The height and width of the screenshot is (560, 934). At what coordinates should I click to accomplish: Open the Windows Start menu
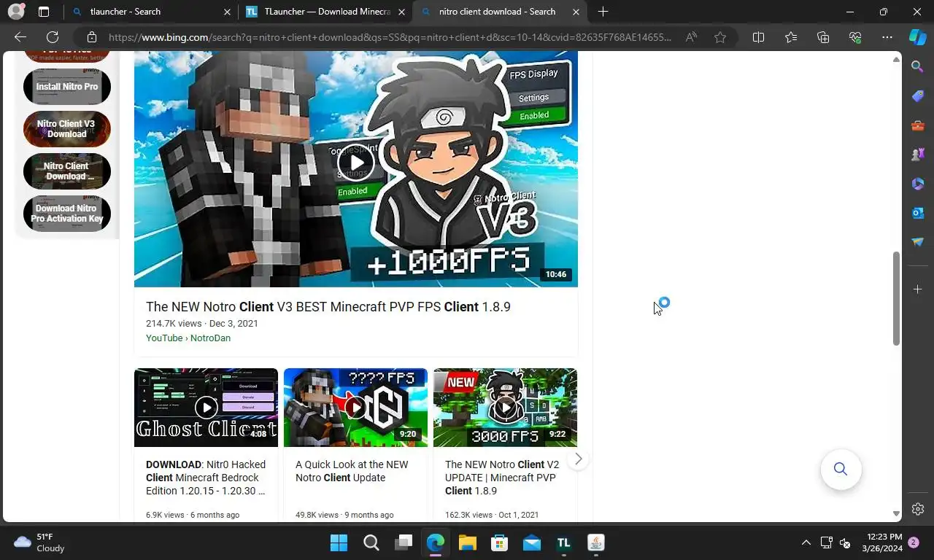pos(339,542)
